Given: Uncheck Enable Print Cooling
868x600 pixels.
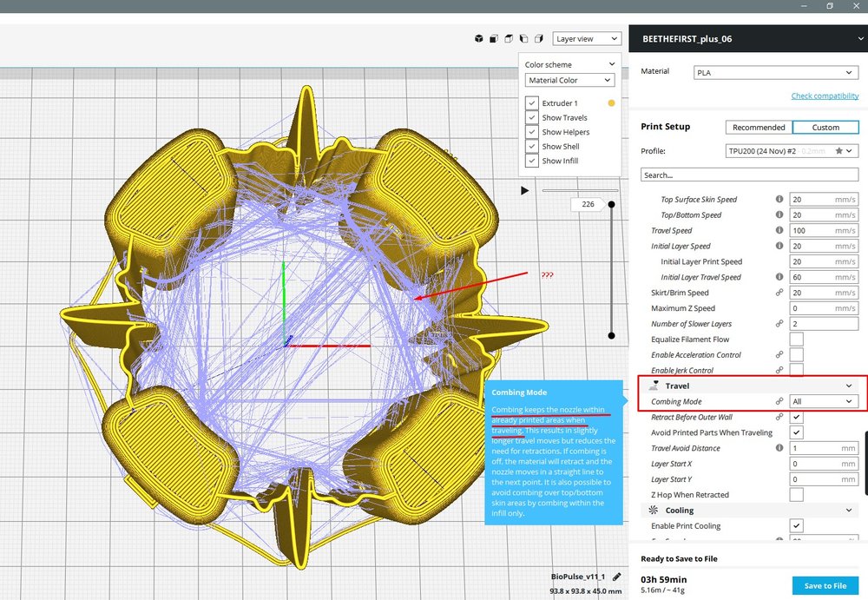Looking at the screenshot, I should (796, 526).
